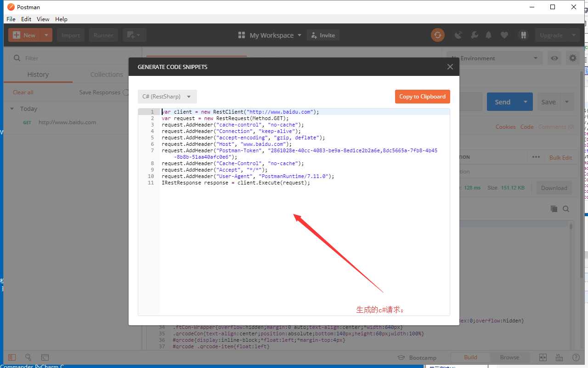The width and height of the screenshot is (588, 368).
Task: Click the copy response icon
Action: [554, 209]
